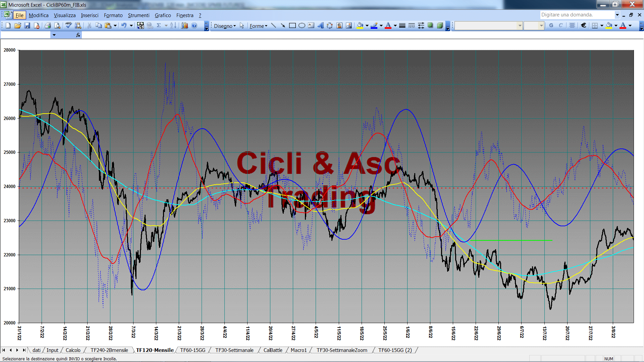Open Dash Style options
Screen dimensions: 644x362
tap(412, 25)
